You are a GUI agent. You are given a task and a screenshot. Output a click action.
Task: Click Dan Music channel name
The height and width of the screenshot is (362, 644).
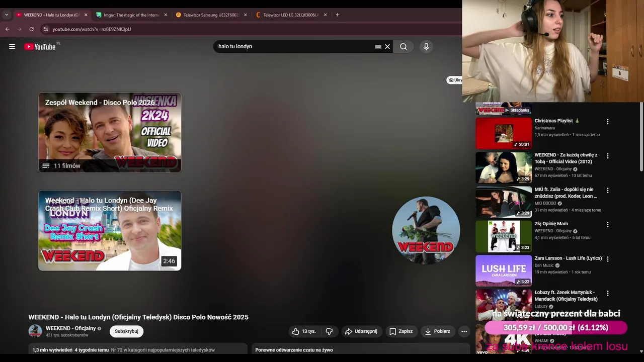click(544, 265)
